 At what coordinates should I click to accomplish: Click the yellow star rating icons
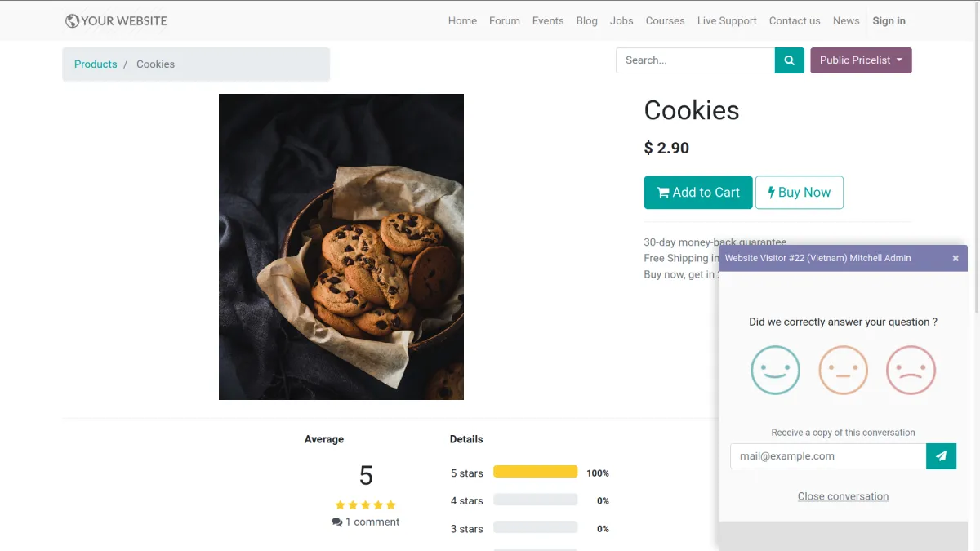(x=365, y=505)
